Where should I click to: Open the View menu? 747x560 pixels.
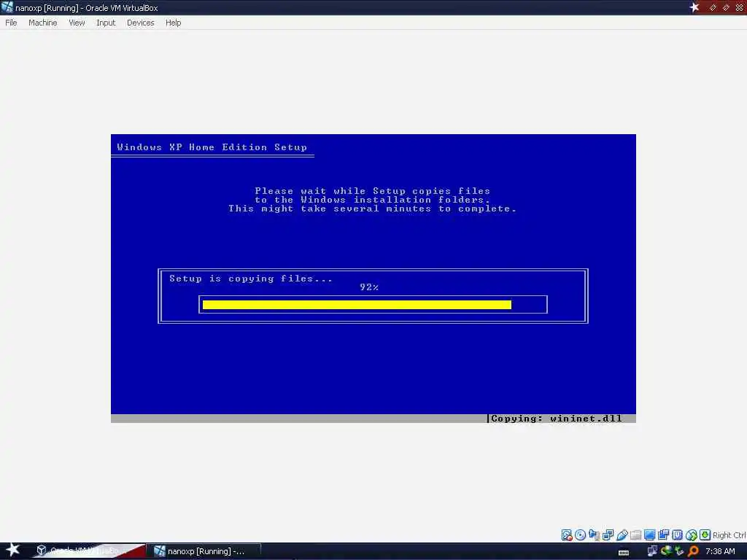tap(77, 23)
